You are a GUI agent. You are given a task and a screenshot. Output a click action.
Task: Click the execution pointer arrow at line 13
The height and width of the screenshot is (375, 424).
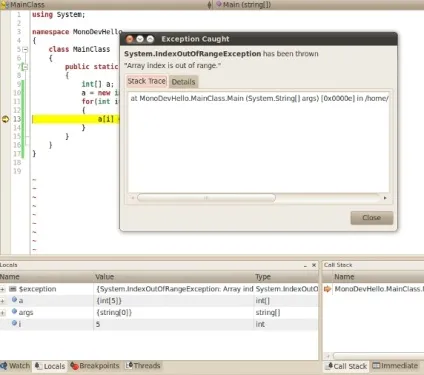[x=5, y=119]
